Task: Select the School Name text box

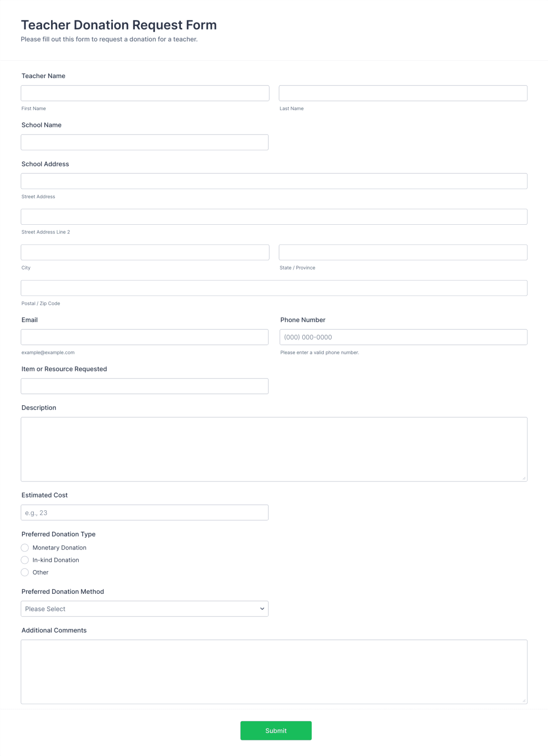Action: 144,142
